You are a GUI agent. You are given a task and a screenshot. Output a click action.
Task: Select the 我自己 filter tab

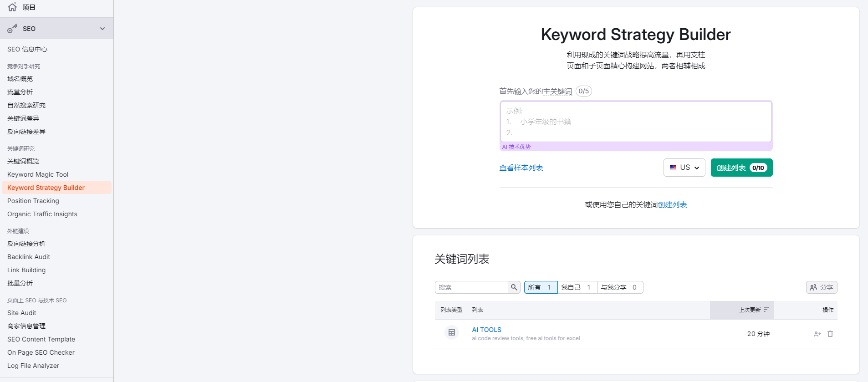click(577, 287)
